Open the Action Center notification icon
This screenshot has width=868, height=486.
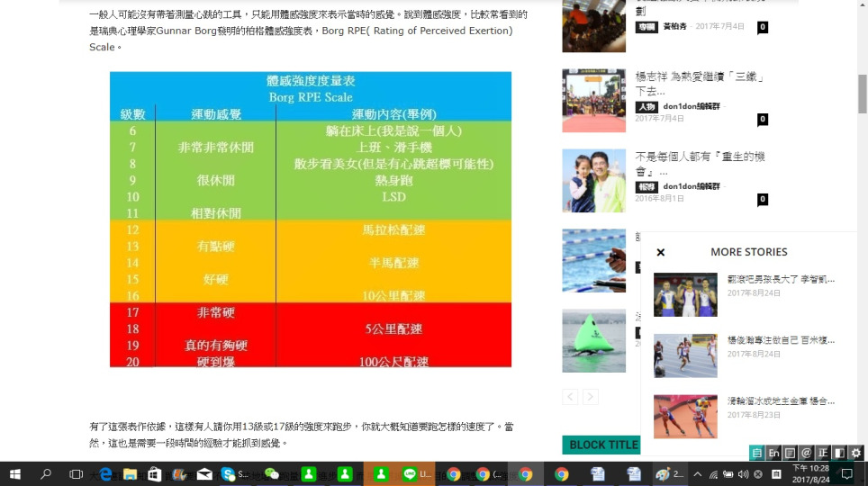(x=846, y=474)
